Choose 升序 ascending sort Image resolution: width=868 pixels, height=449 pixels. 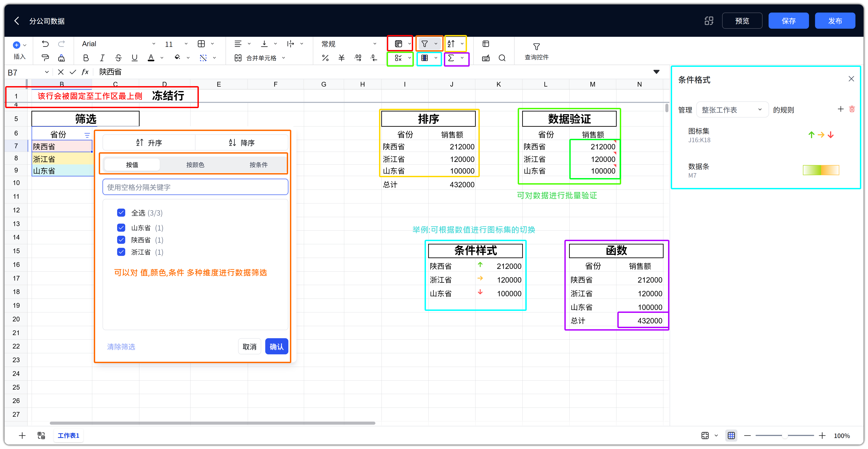click(149, 142)
